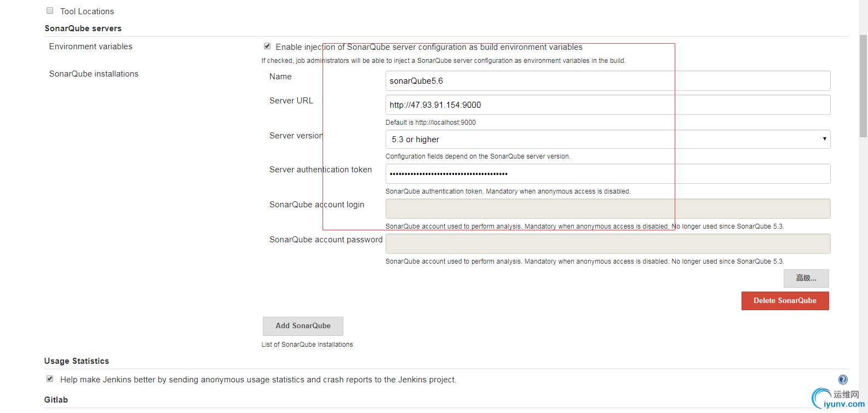Click the SonarQube servers section heading
Image resolution: width=868 pixels, height=413 pixels.
point(83,28)
